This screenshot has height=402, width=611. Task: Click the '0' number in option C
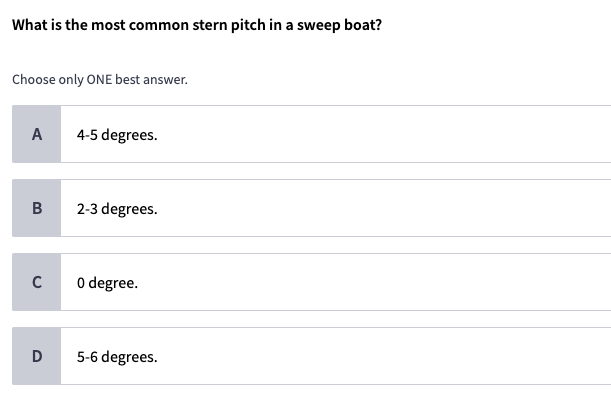[80, 283]
